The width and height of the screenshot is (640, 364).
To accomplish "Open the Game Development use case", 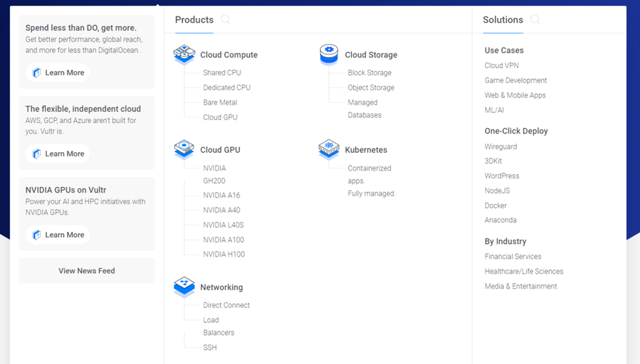I will (516, 80).
